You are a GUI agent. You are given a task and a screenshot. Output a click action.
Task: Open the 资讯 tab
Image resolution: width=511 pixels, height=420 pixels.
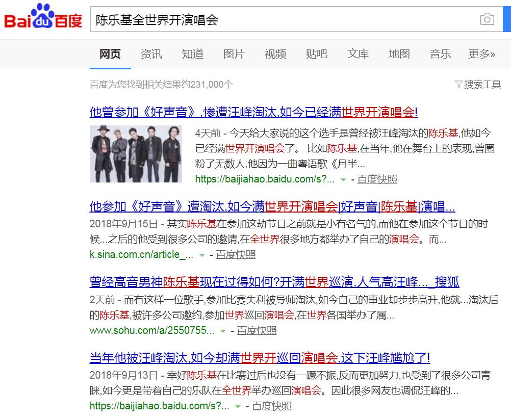pos(151,54)
